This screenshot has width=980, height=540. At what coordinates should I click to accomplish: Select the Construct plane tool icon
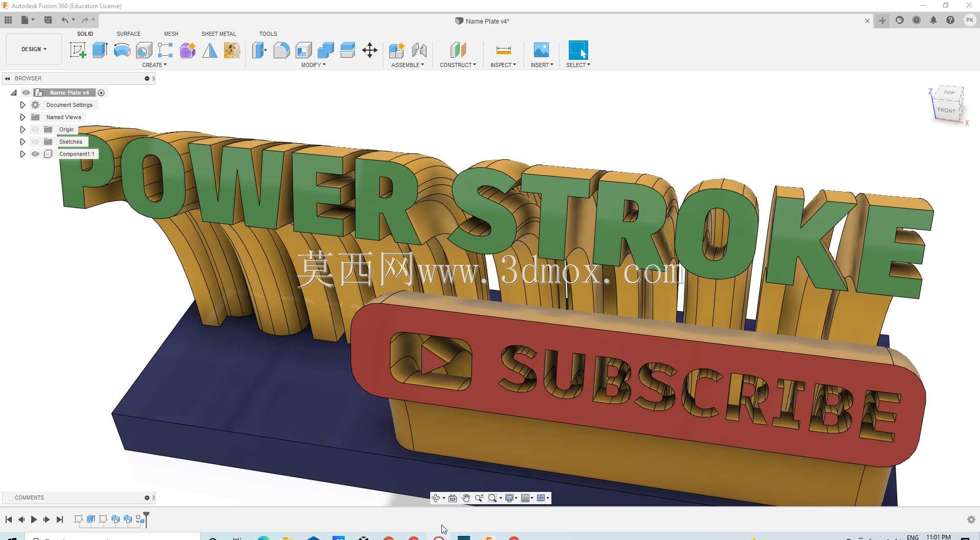[458, 50]
